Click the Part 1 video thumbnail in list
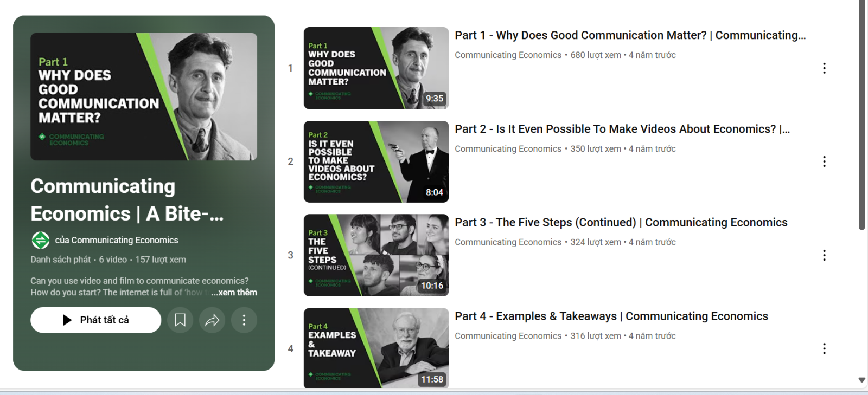 coord(376,68)
